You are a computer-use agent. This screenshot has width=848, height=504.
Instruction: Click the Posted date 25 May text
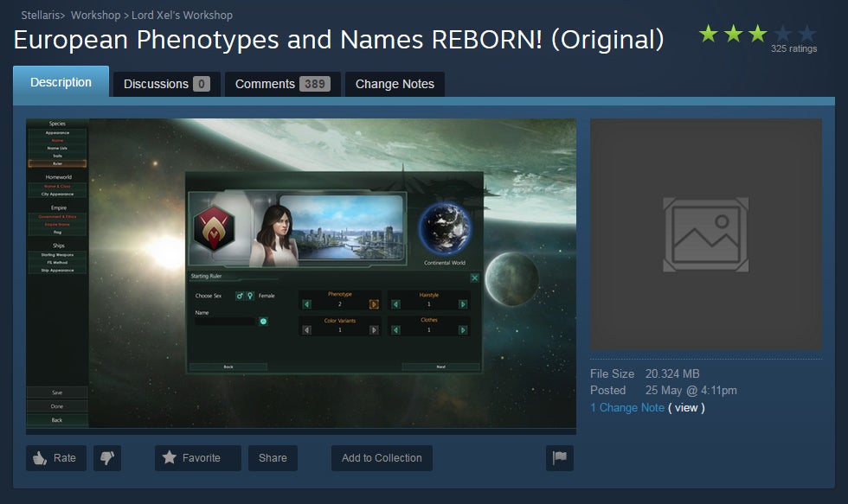click(691, 391)
